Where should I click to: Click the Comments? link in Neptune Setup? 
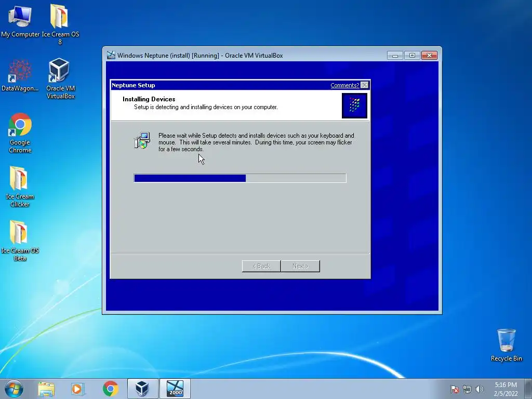coord(345,85)
